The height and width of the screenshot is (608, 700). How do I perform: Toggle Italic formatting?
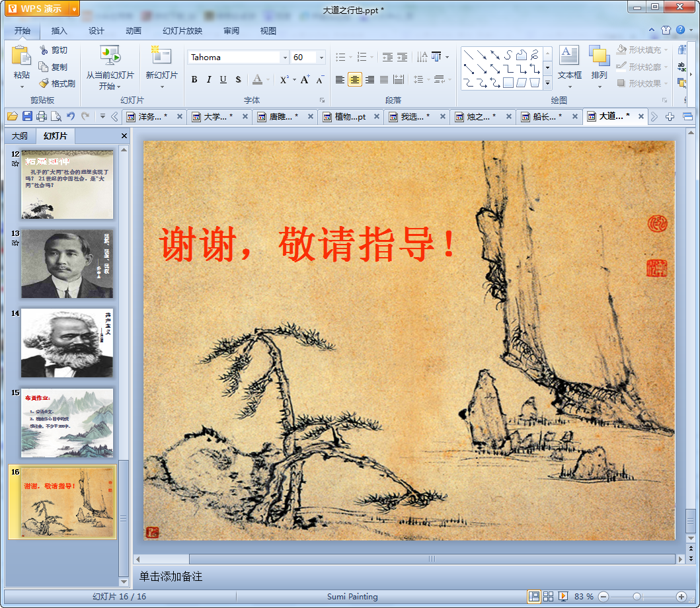pos(208,79)
